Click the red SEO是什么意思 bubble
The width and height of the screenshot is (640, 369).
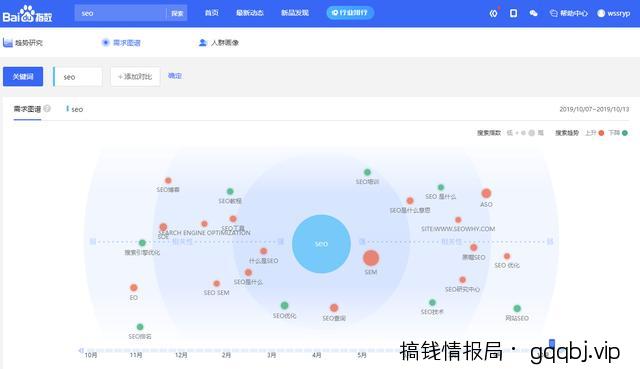coord(410,200)
